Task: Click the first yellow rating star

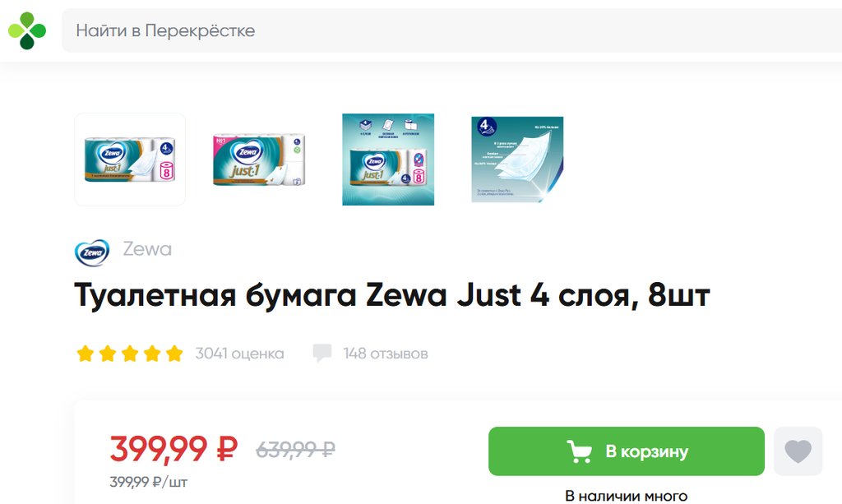Action: click(x=86, y=354)
